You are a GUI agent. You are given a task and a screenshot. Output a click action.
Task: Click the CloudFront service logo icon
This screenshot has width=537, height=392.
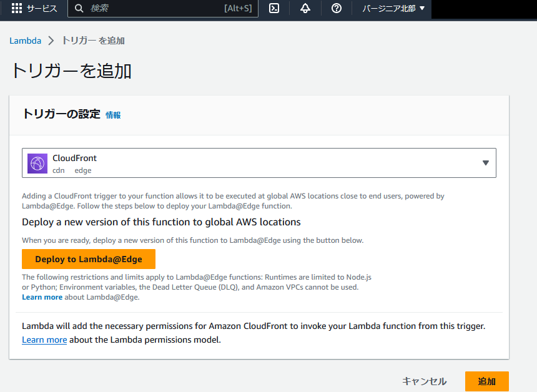point(37,162)
